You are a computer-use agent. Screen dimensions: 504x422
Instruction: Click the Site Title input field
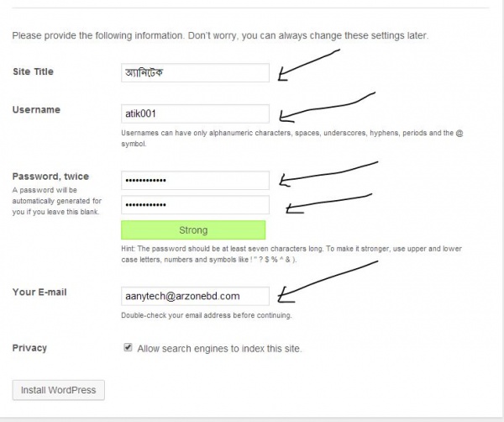pyautogui.click(x=195, y=72)
